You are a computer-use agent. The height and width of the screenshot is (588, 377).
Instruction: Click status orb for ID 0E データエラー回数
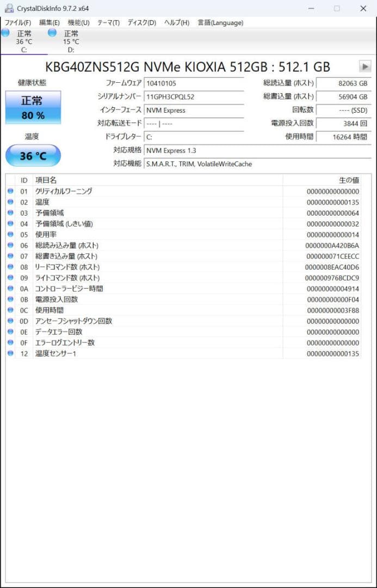[10, 332]
